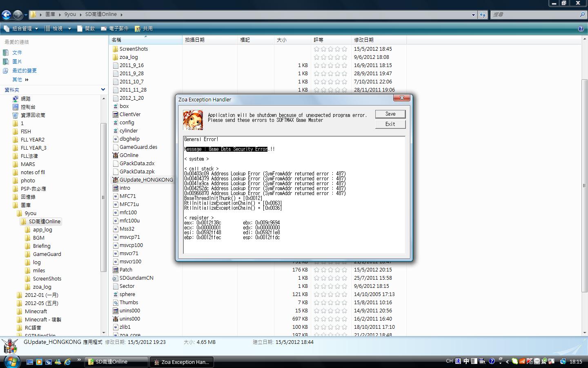The height and width of the screenshot is (368, 588).
Task: Expand 其他 (More) favorite links
Action: [x=20, y=80]
